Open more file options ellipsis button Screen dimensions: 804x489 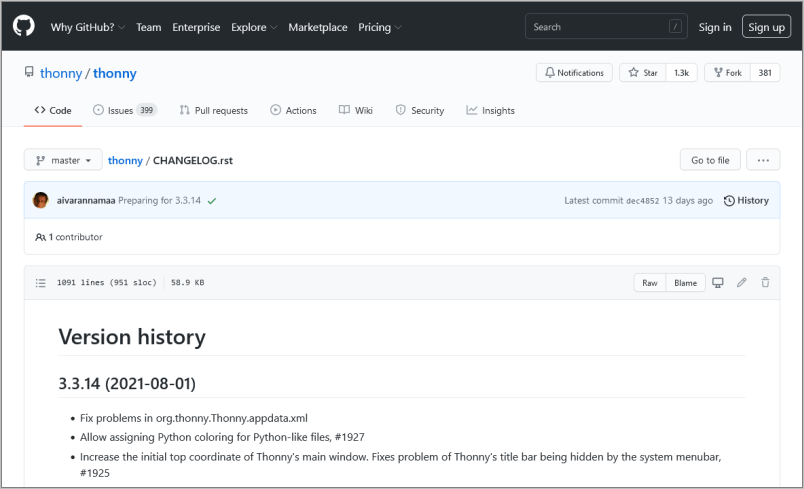[x=763, y=160]
